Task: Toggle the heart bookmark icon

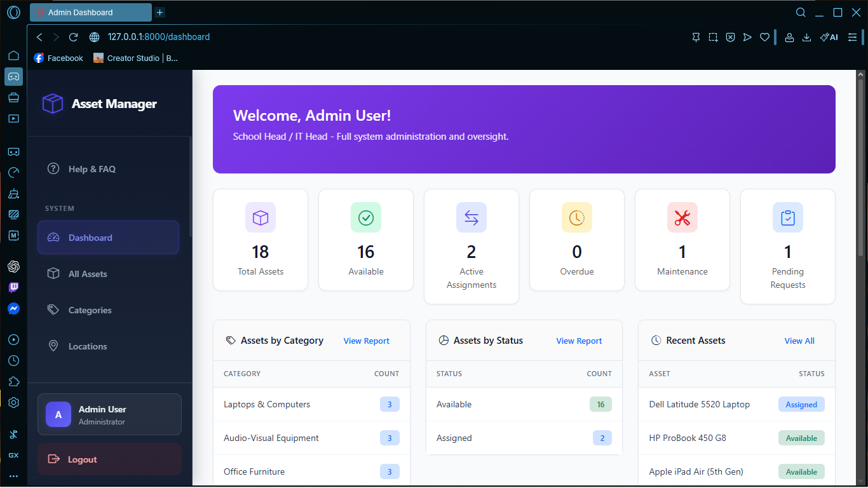Action: [x=764, y=37]
